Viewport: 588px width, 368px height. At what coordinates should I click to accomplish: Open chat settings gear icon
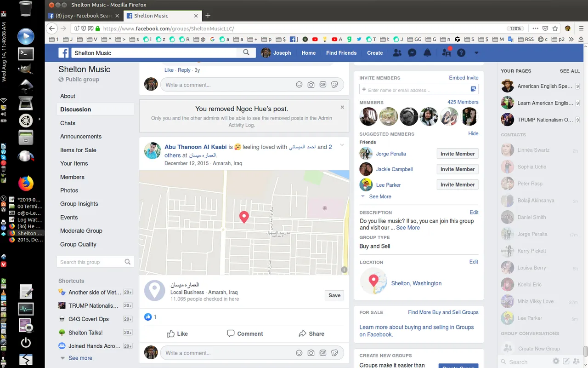point(556,362)
